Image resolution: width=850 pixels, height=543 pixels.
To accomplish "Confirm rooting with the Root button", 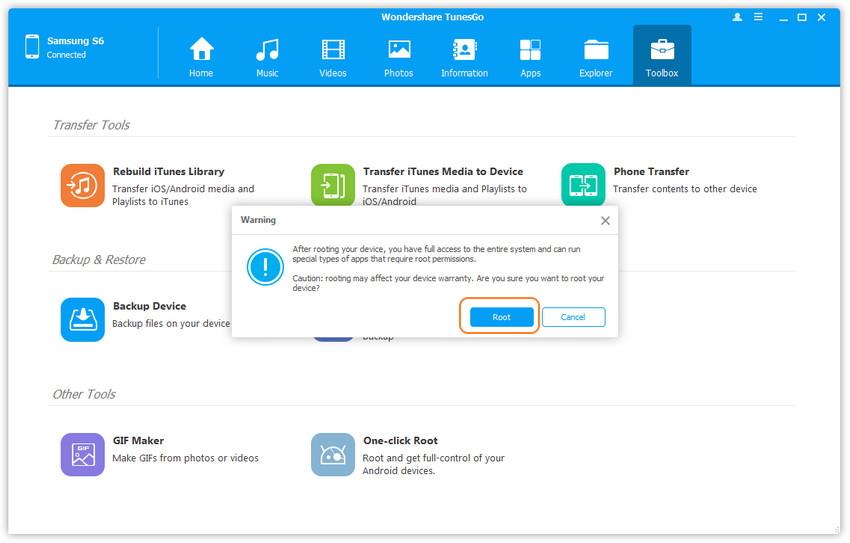I will pos(501,317).
